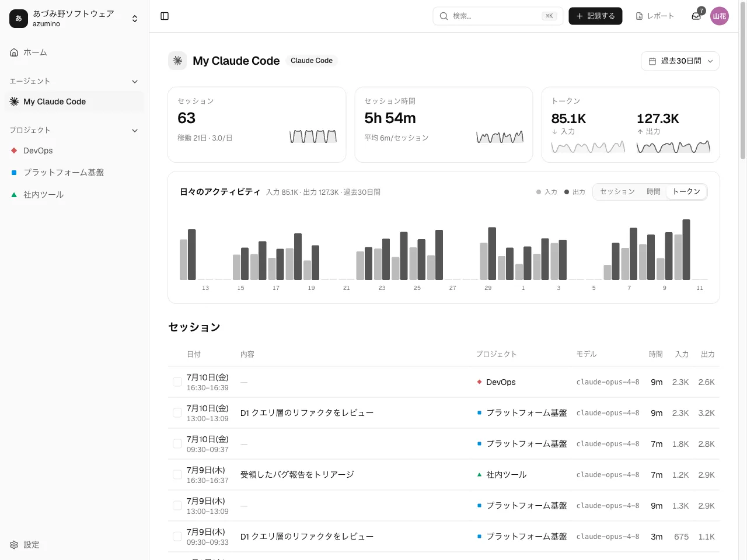Image resolution: width=747 pixels, height=560 pixels.
Task: Click the report document icon
Action: click(x=639, y=16)
